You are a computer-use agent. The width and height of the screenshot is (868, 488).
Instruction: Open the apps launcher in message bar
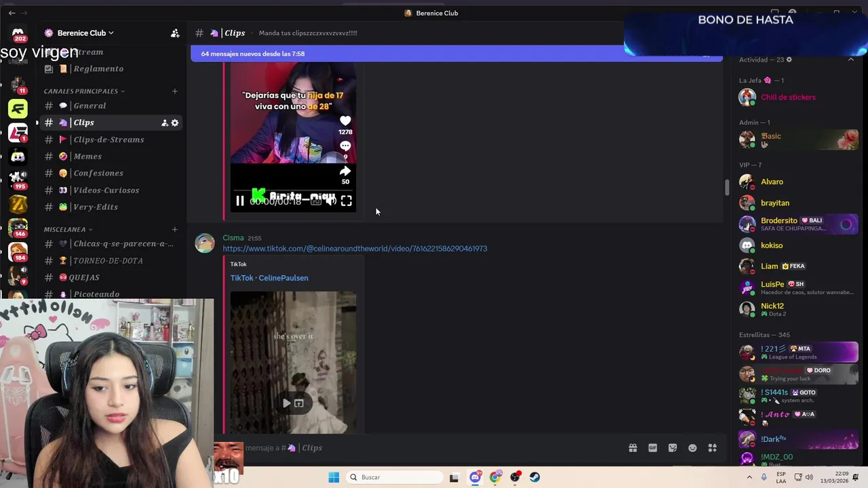coord(713,448)
